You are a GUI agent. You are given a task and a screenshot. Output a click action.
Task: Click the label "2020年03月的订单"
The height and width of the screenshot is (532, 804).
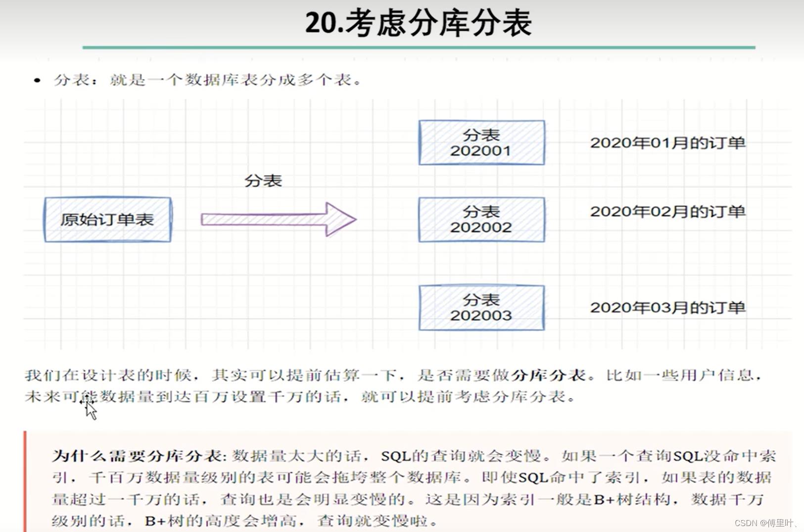[667, 308]
